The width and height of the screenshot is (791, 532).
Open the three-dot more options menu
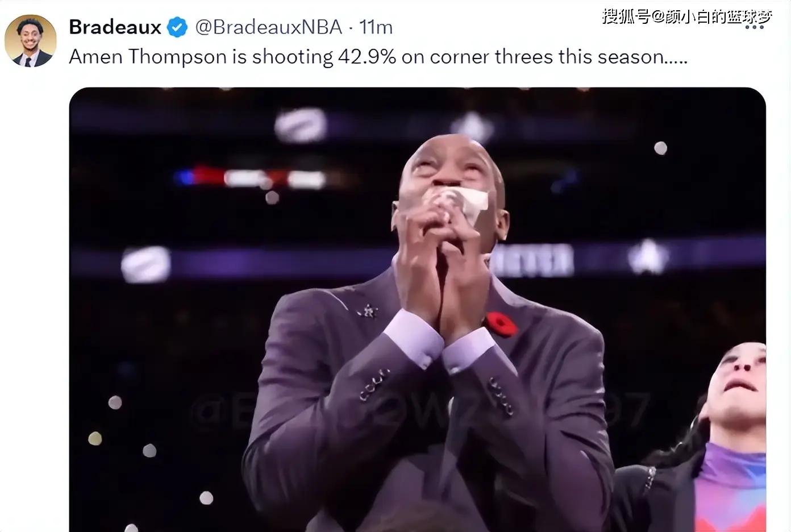[x=754, y=27]
